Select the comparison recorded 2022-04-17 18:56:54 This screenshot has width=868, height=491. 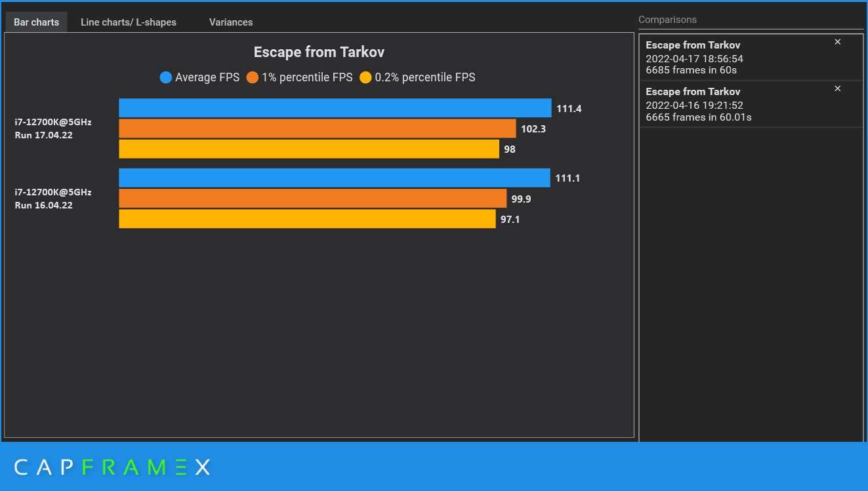751,58
